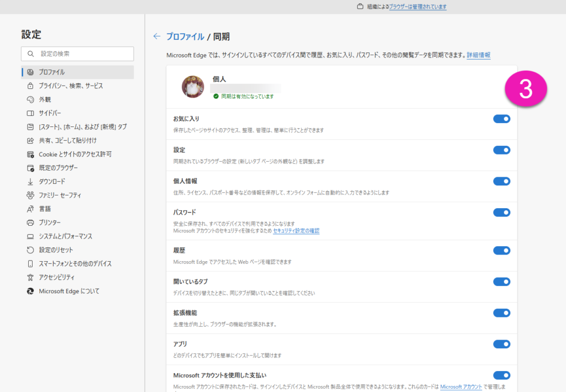Viewport: 566px width, 392px height.
Task: Open the 詳細情報 link
Action: point(478,55)
